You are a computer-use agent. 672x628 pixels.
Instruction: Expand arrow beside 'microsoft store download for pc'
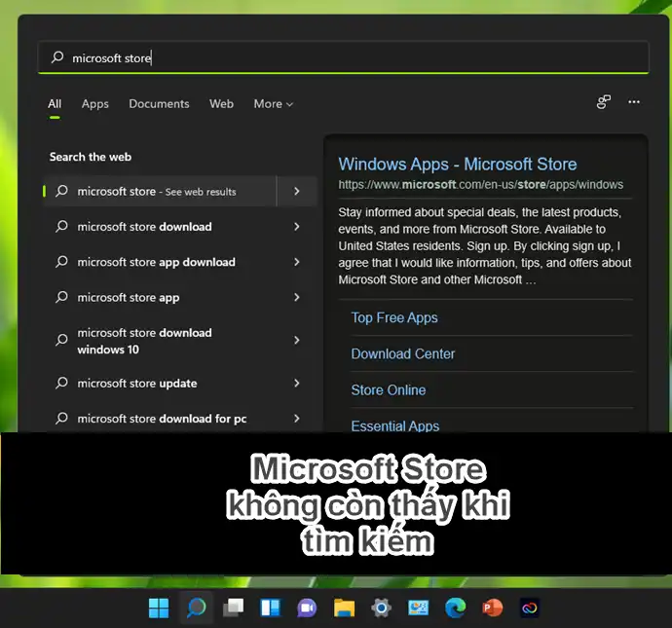click(x=297, y=419)
